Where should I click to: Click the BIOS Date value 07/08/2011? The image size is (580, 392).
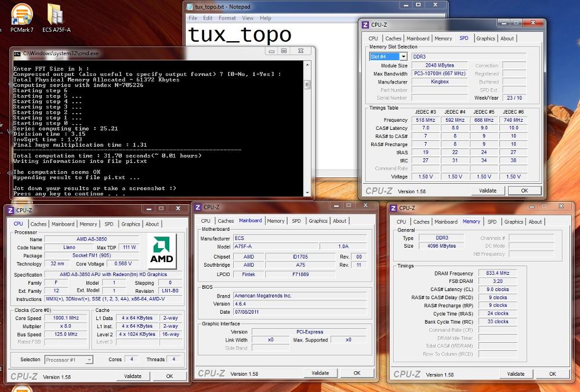pyautogui.click(x=300, y=312)
